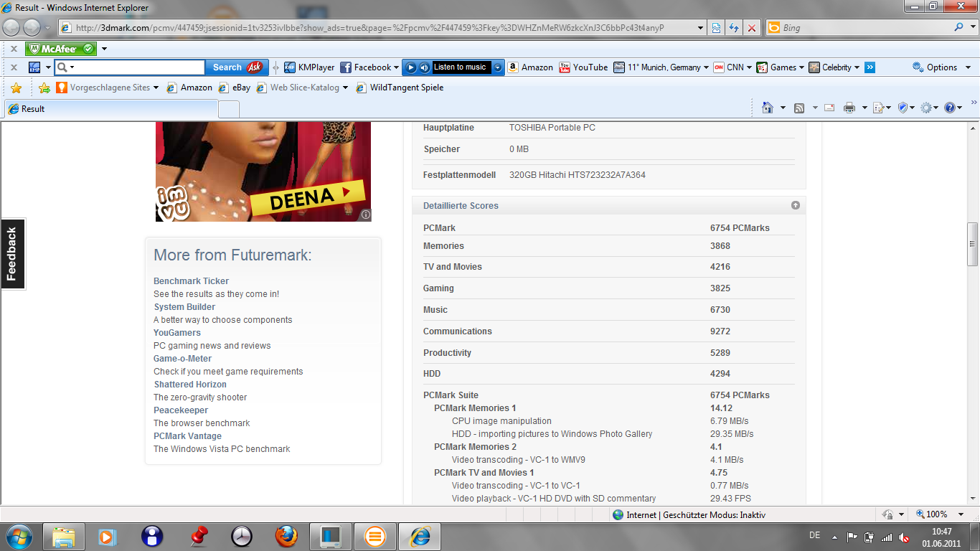This screenshot has height=551, width=980.
Task: Close the McAfee toolbar with its X
Action: 14,49
